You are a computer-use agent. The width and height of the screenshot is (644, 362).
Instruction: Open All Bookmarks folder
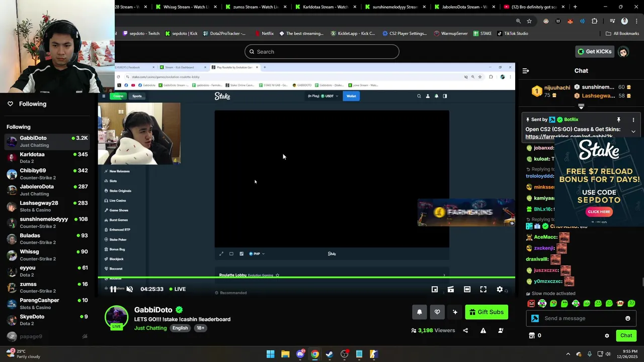[x=622, y=34]
